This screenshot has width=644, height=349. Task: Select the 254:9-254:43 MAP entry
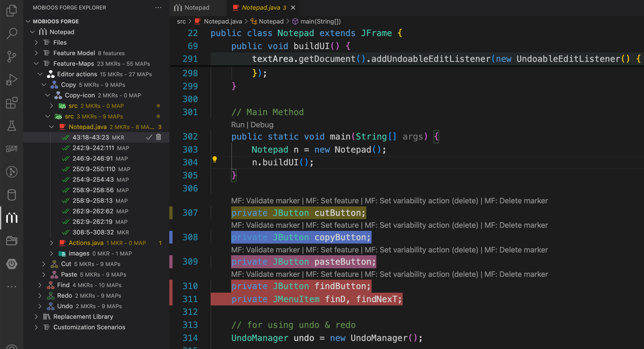click(96, 179)
